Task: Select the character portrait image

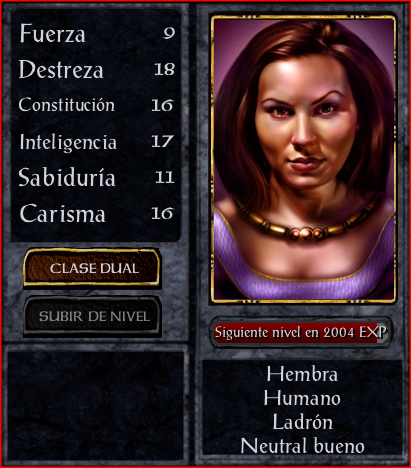Action: point(303,159)
